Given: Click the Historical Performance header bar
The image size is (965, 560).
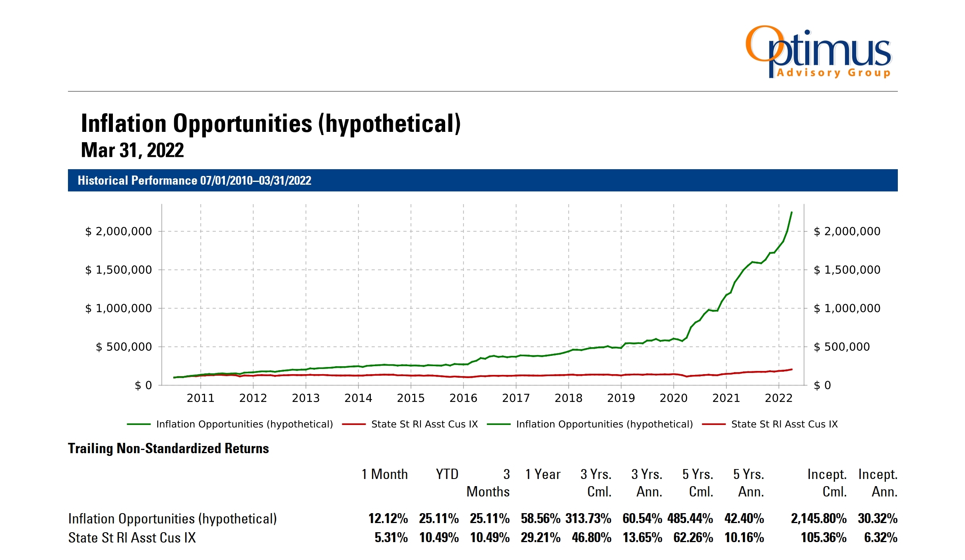Looking at the screenshot, I should point(482,180).
